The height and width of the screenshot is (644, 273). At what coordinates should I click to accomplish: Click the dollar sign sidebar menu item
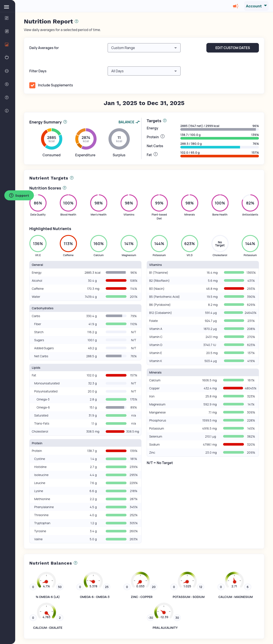[7, 84]
